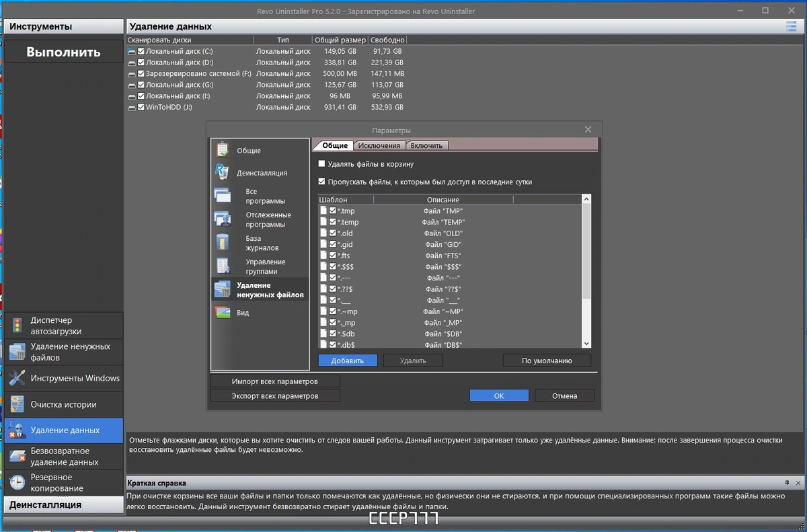807x532 pixels.
Task: Toggle the WinToHDD (J:) checkbox
Action: (x=141, y=107)
